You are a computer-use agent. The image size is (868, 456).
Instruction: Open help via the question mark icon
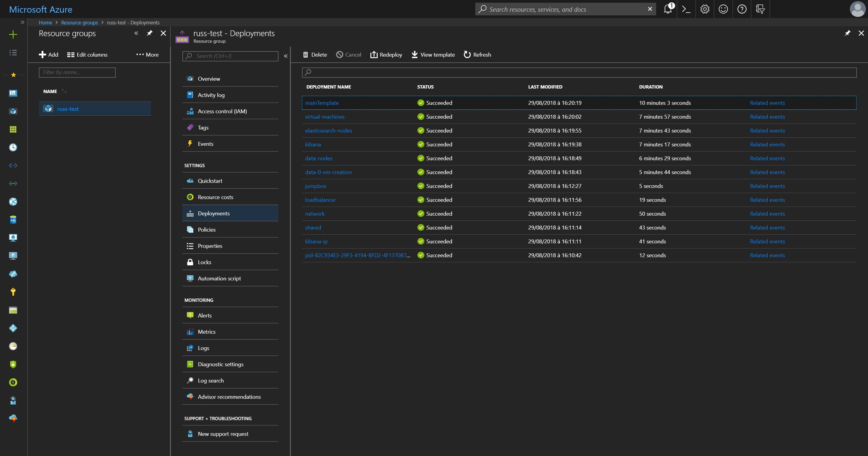pyautogui.click(x=742, y=9)
